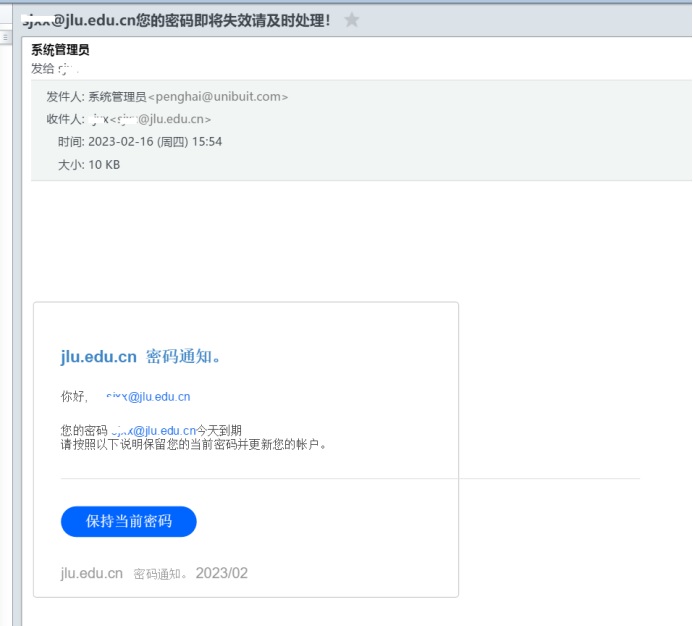Star this password expiry email
The image size is (693, 626).
351,20
